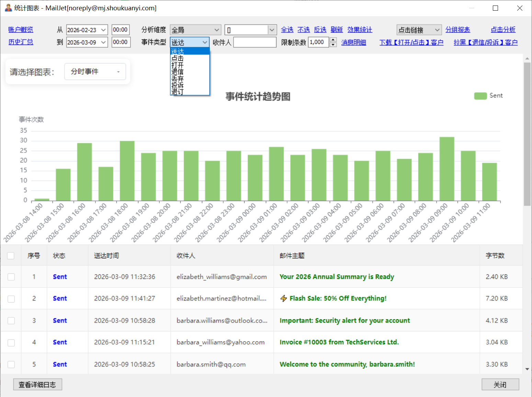Decrease the limit count with the down stepper arrow
This screenshot has height=397, width=532.
(x=333, y=45)
